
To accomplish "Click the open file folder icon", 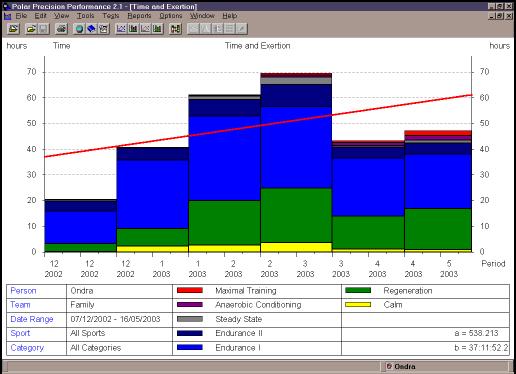I will (x=31, y=29).
